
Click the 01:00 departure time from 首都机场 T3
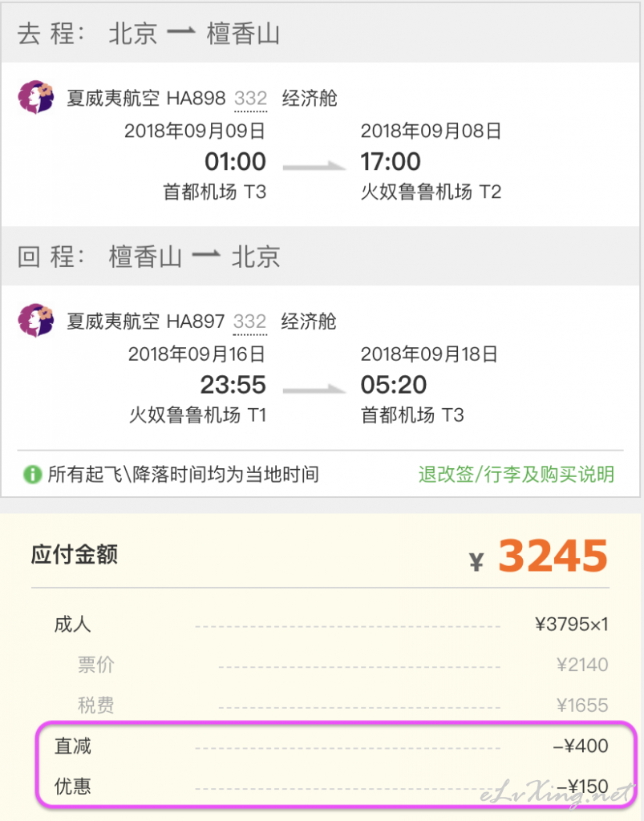235,161
